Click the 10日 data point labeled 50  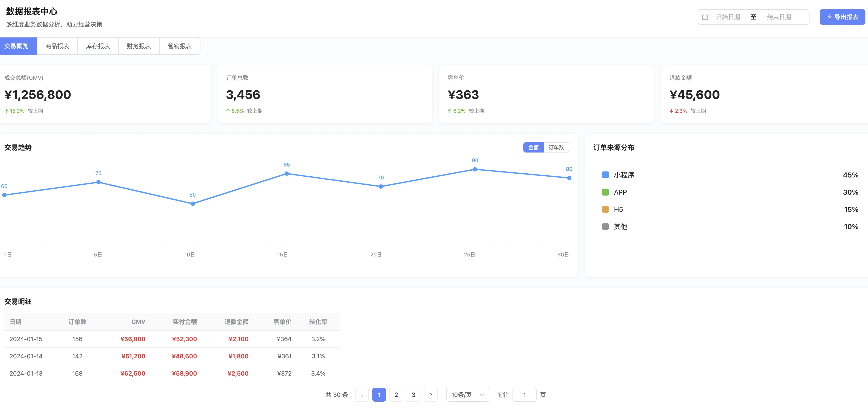[193, 204]
